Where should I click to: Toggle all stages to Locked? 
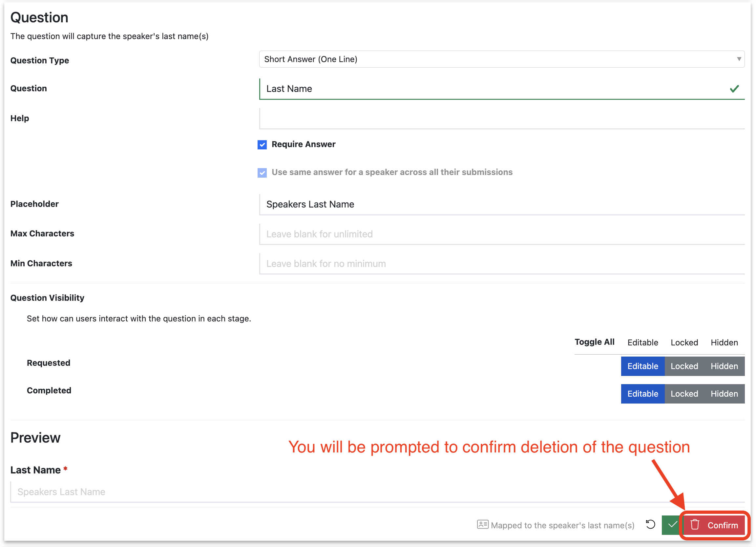click(684, 342)
